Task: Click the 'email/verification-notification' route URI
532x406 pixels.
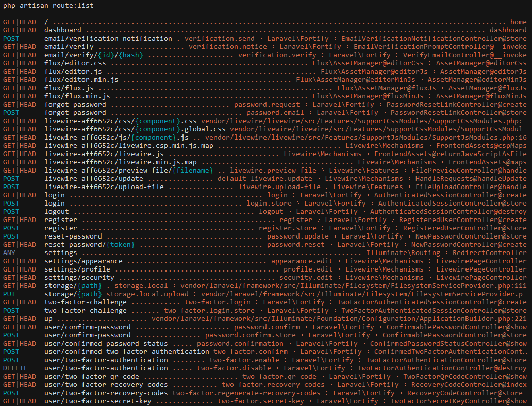Action: coord(108,39)
